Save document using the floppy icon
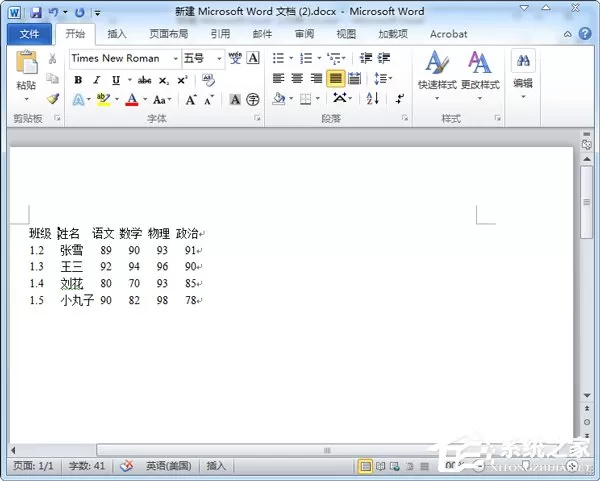 [36, 13]
